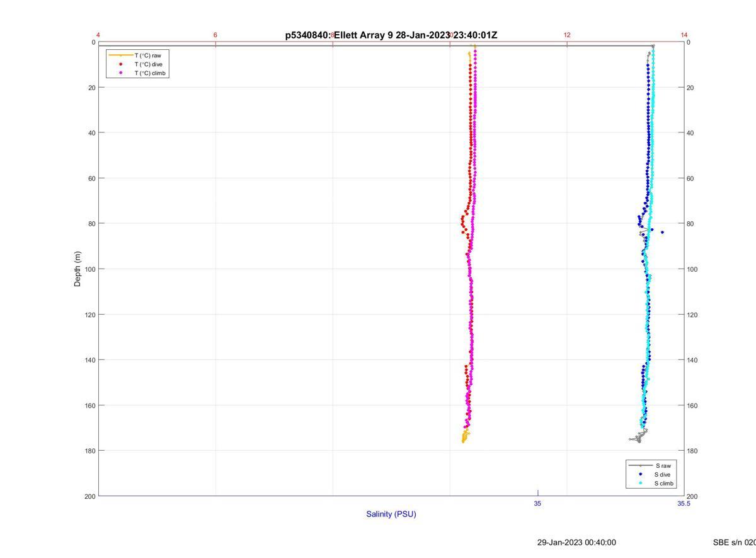Click the 'Salinity (PSU)' axis label
Screen dimensions: 756x558
391,514
